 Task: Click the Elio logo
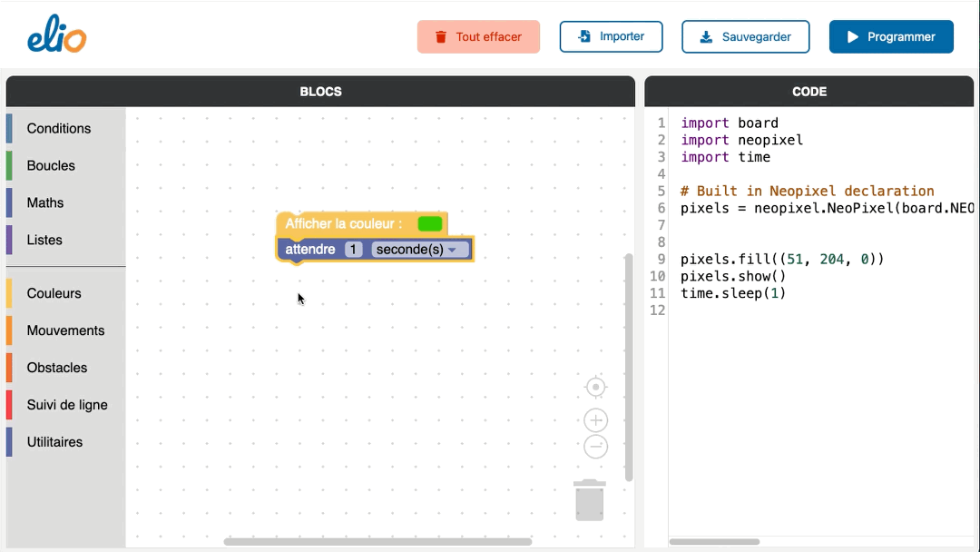coord(56,36)
